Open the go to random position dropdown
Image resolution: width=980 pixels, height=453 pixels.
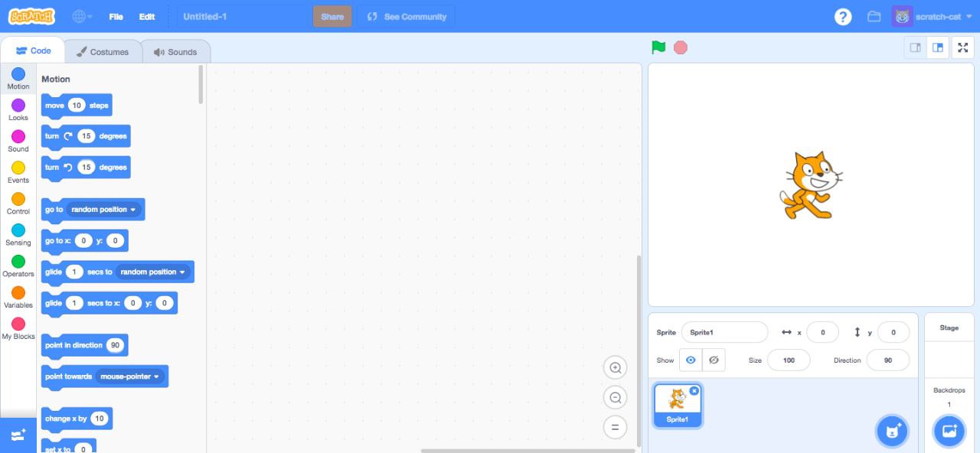pos(103,210)
